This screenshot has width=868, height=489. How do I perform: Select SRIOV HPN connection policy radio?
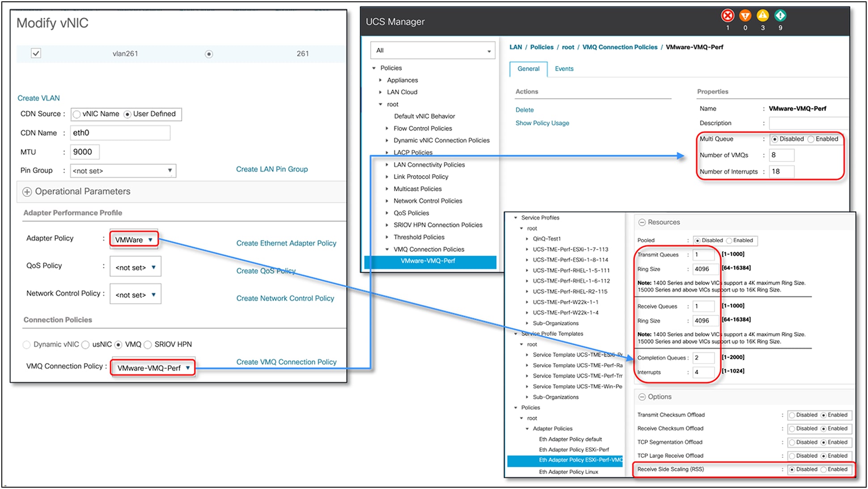pos(148,345)
